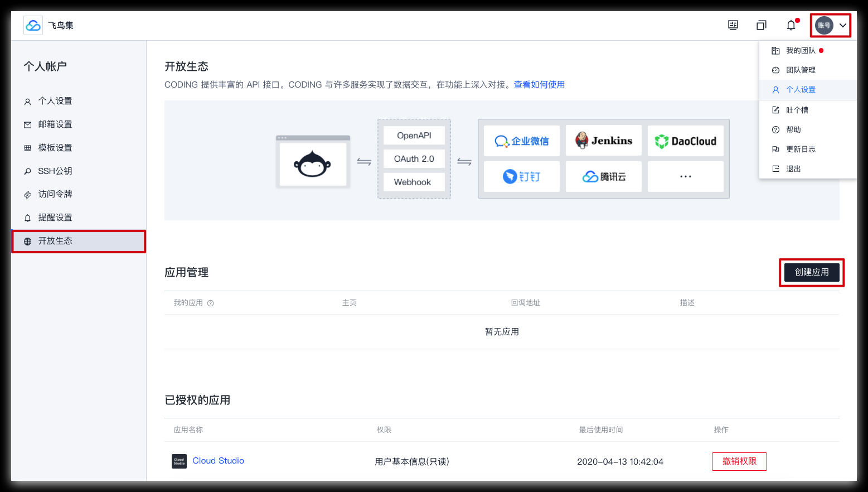Viewport: 868px width, 492px height.
Task: Expand the account avatar dropdown arrow
Action: click(843, 25)
